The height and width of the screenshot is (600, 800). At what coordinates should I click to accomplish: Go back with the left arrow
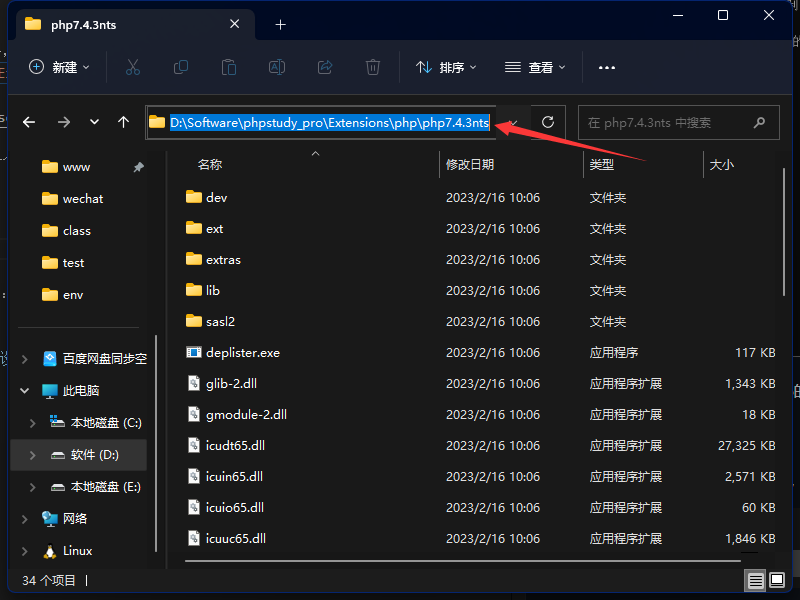(x=29, y=122)
